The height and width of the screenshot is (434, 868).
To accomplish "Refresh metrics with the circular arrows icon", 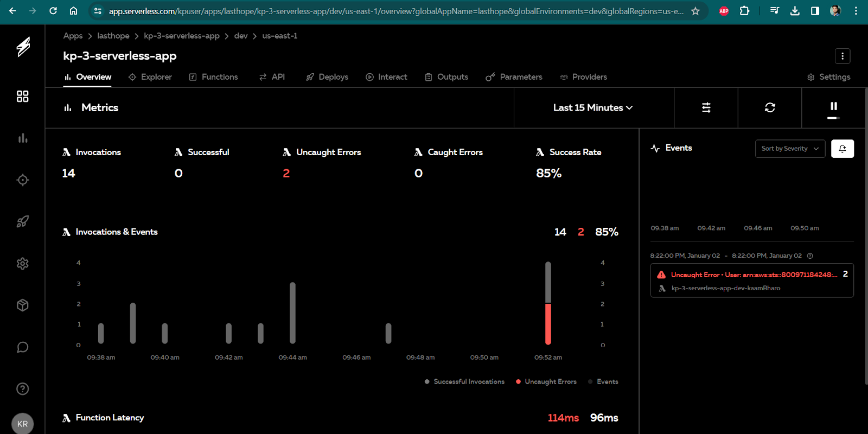I will tap(770, 107).
